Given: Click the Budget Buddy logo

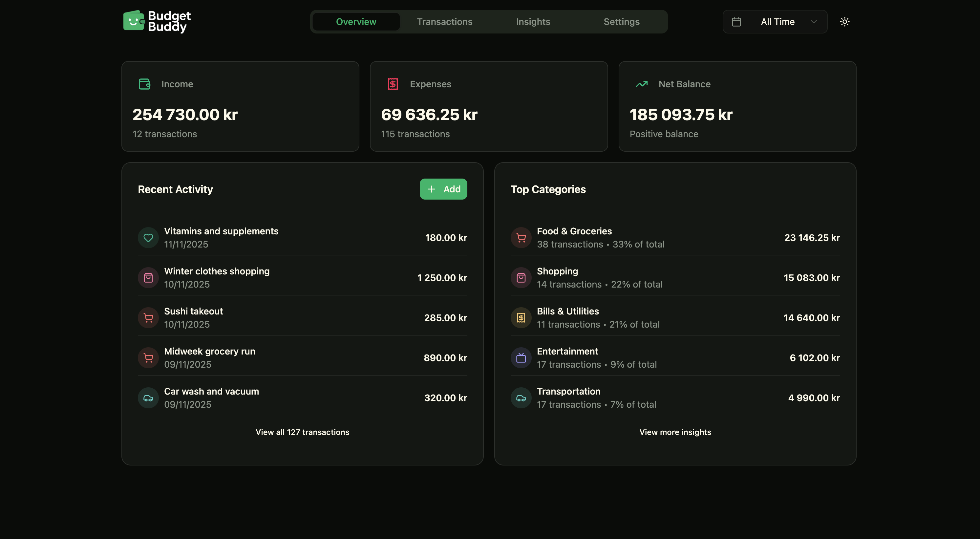Looking at the screenshot, I should [x=157, y=22].
